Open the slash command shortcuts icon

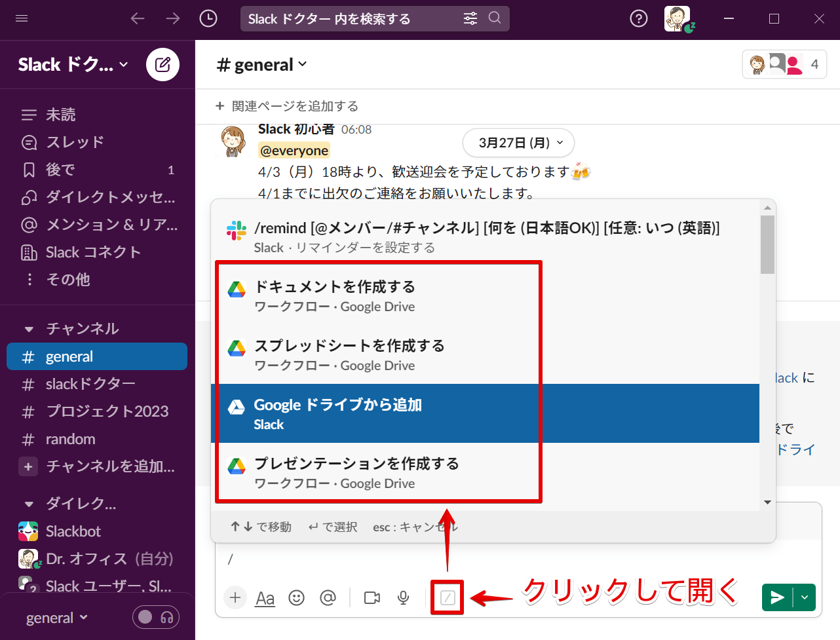click(447, 597)
